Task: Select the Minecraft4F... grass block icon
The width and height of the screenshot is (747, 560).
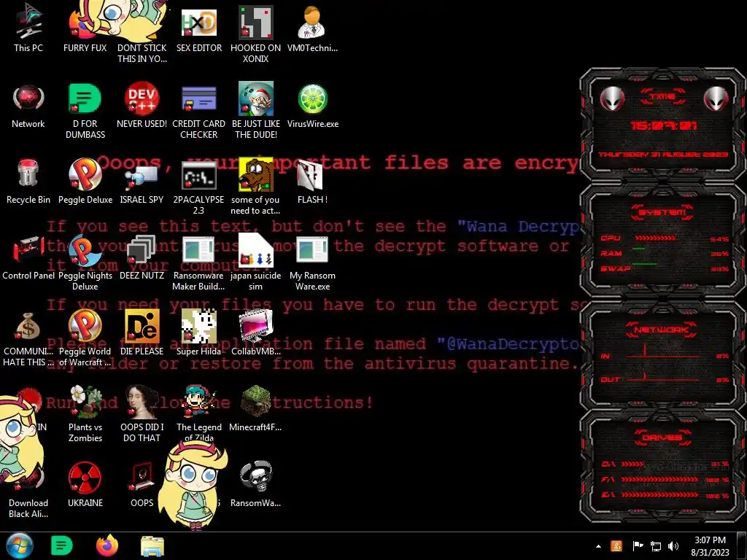Action: point(256,408)
